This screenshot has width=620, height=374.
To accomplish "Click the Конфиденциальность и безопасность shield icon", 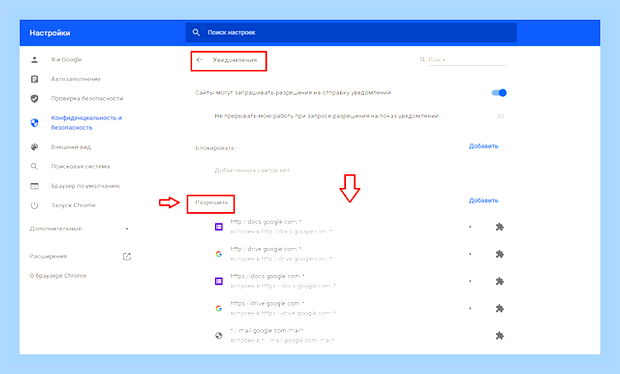I will [x=34, y=123].
